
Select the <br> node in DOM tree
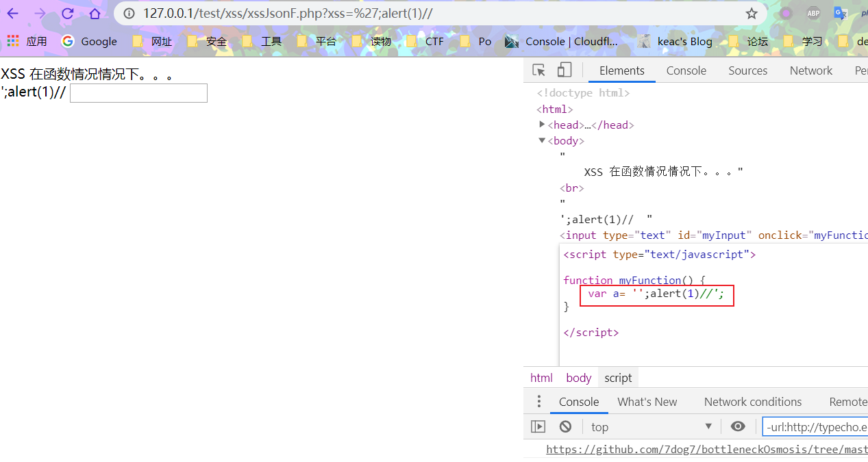(x=572, y=188)
